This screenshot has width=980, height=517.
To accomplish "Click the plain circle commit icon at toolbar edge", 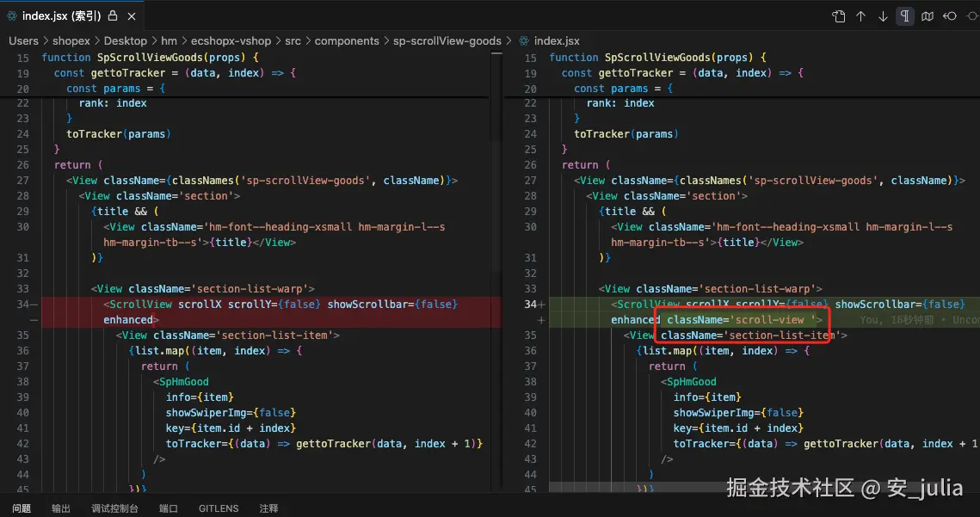I will [x=973, y=16].
